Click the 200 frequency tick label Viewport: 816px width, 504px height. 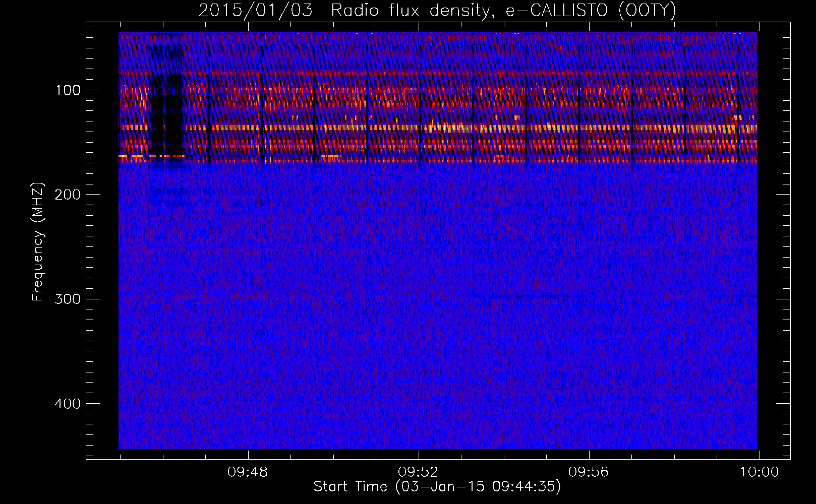tap(68, 195)
